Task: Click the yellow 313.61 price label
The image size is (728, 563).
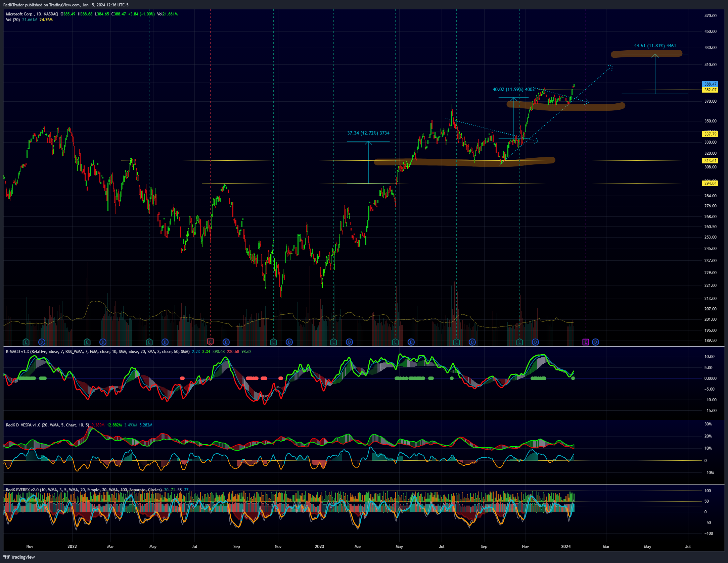Action: point(710,160)
